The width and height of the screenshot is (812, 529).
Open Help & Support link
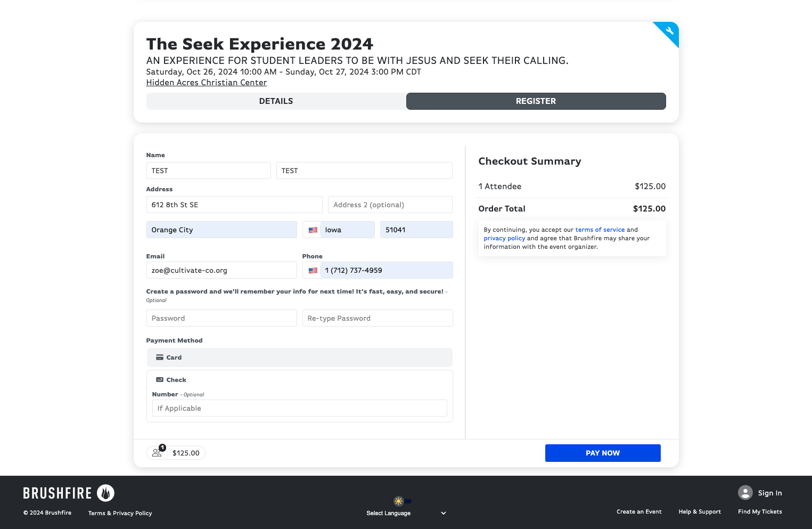pyautogui.click(x=700, y=512)
